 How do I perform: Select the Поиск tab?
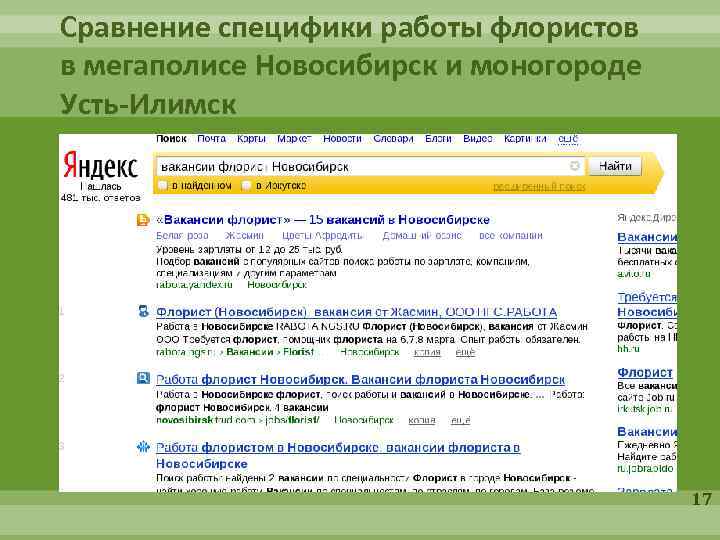point(171,139)
